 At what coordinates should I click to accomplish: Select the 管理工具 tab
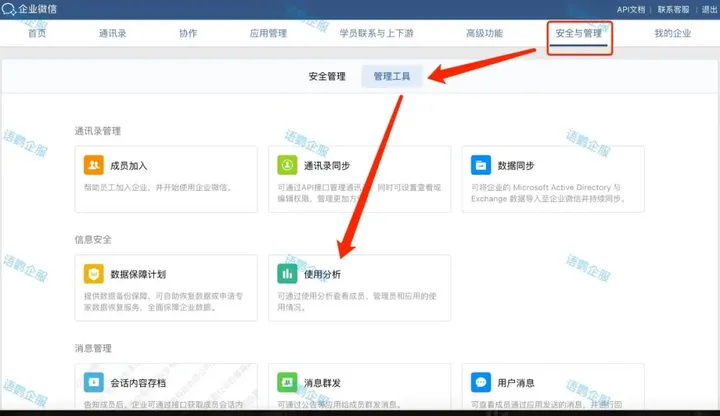pos(392,76)
